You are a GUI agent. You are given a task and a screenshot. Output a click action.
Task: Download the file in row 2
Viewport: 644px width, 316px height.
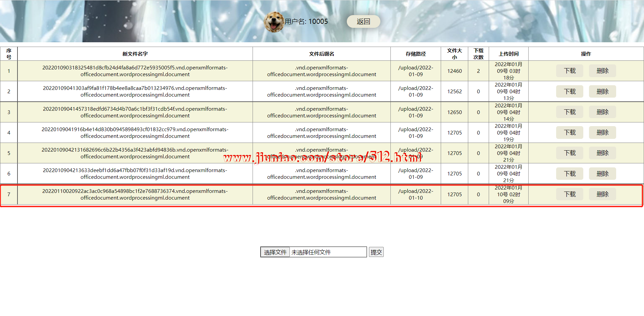569,92
